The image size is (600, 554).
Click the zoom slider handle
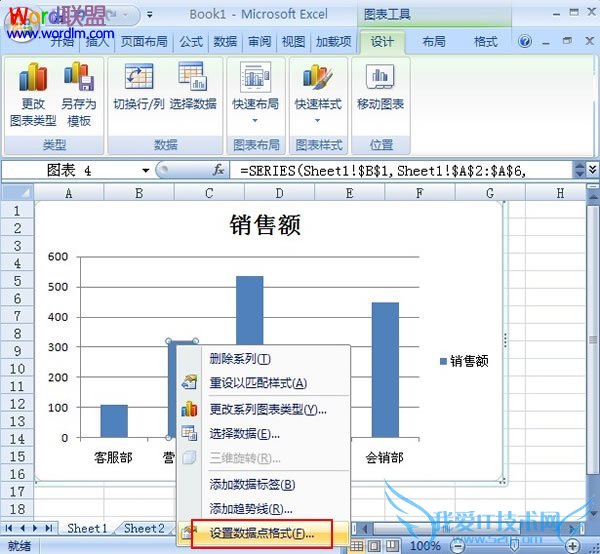[515, 546]
